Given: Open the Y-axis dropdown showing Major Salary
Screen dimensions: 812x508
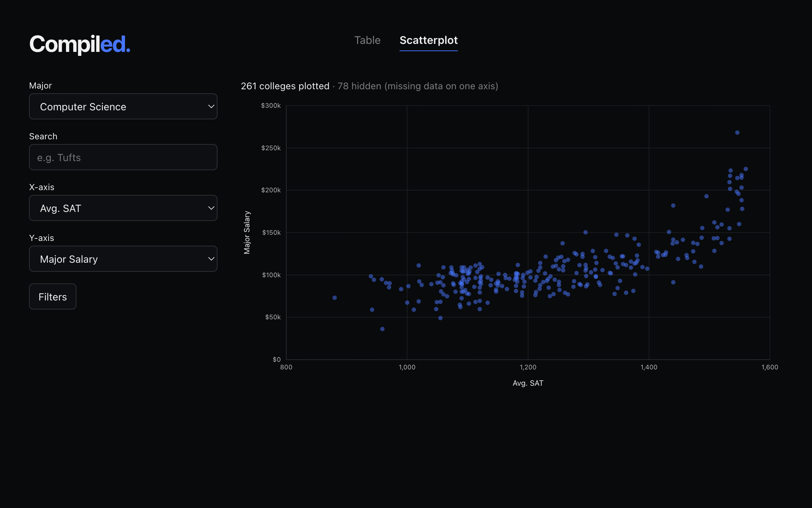Looking at the screenshot, I should [123, 259].
